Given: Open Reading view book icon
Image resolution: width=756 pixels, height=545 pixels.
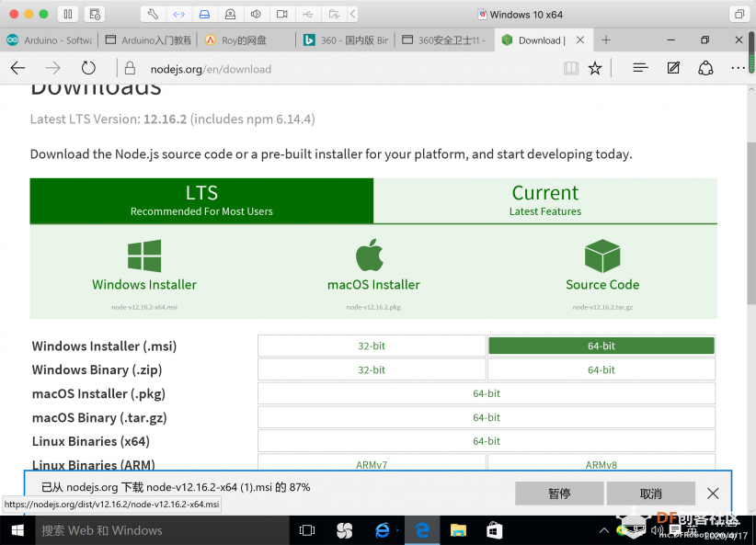Looking at the screenshot, I should pyautogui.click(x=571, y=68).
